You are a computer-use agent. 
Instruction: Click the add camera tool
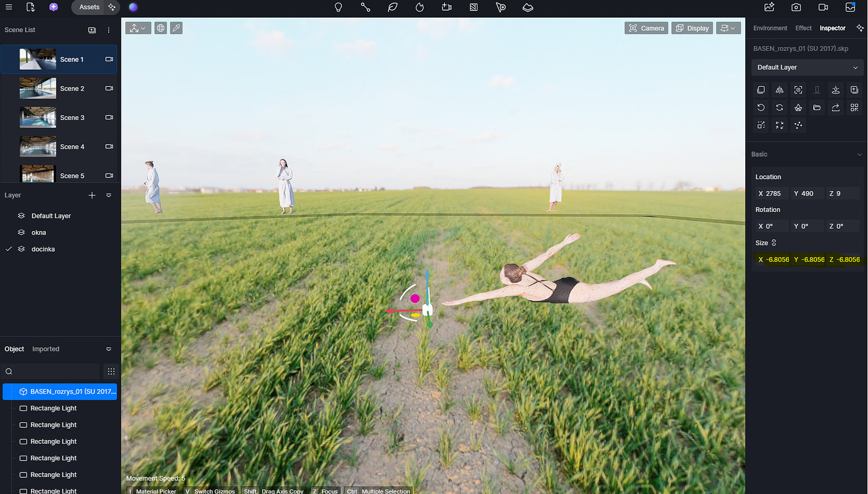point(447,7)
